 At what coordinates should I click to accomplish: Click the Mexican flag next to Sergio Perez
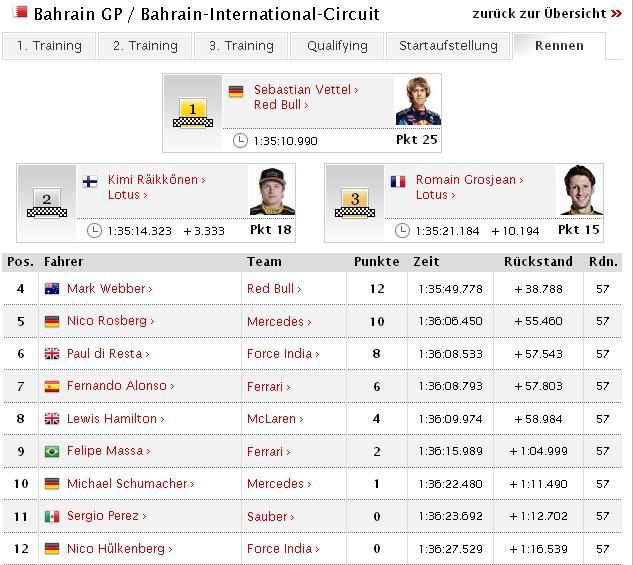coord(52,516)
